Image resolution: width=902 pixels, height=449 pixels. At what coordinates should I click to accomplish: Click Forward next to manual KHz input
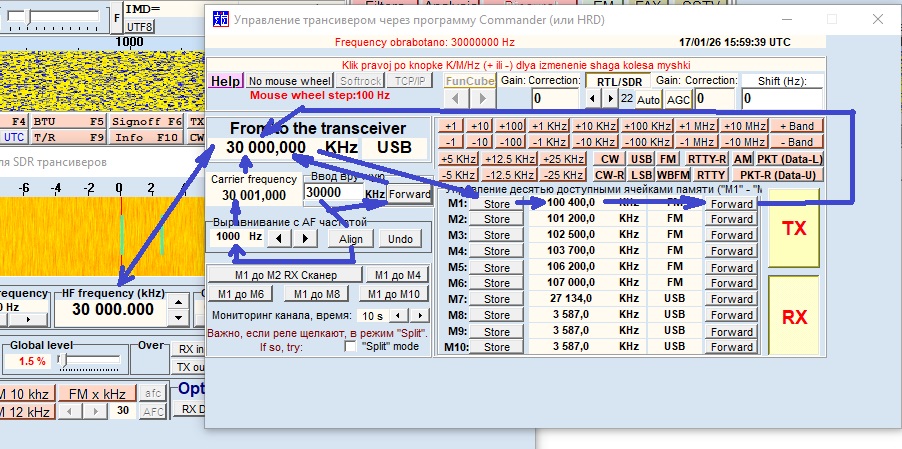point(409,194)
